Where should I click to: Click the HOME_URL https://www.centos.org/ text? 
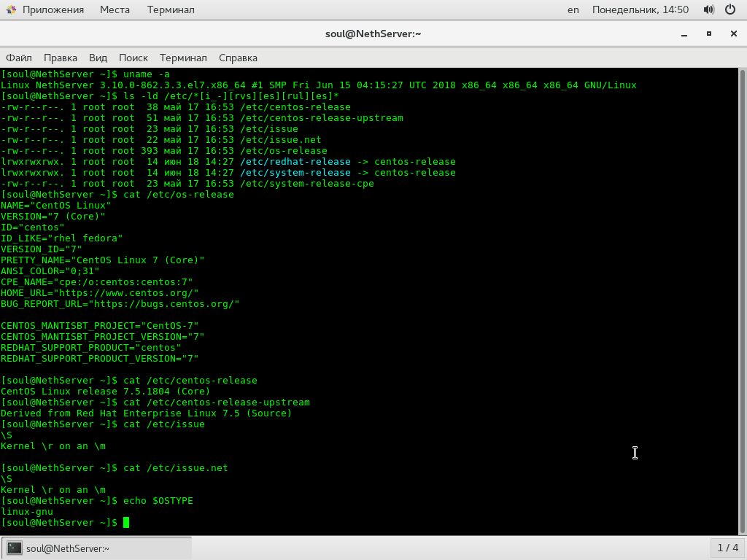tap(99, 293)
